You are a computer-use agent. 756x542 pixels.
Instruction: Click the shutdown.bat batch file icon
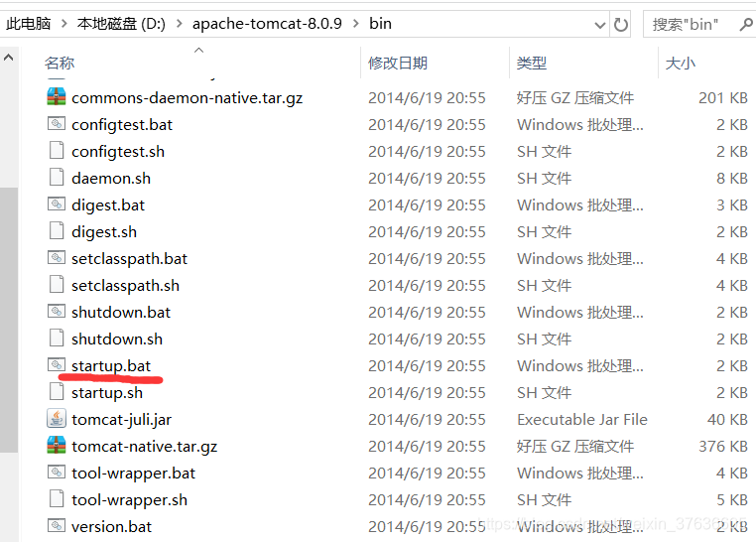click(57, 312)
